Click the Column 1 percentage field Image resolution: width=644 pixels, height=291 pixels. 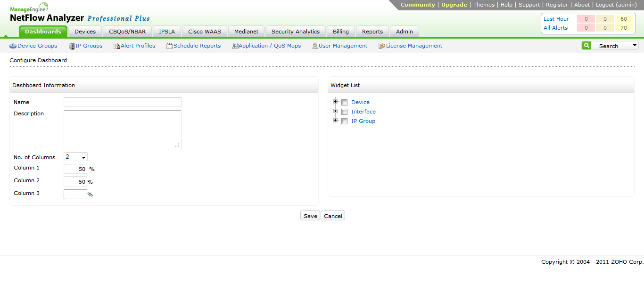pos(75,169)
